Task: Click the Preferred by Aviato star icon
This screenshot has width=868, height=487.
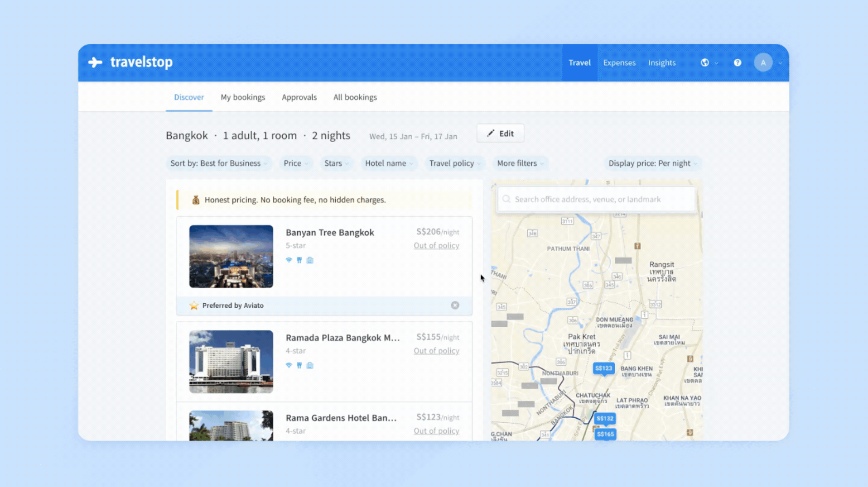Action: click(194, 306)
